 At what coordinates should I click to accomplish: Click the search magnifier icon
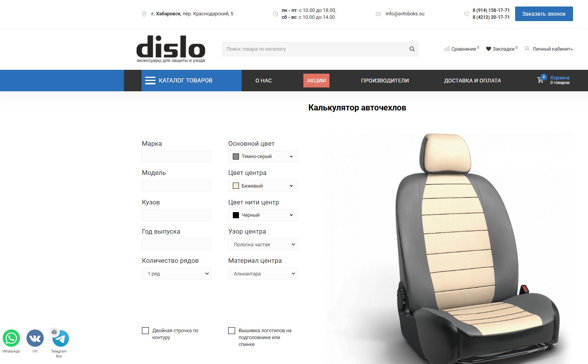click(412, 49)
